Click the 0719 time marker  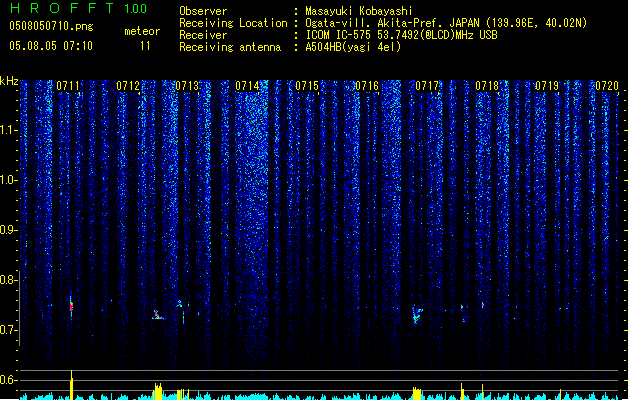tap(547, 86)
